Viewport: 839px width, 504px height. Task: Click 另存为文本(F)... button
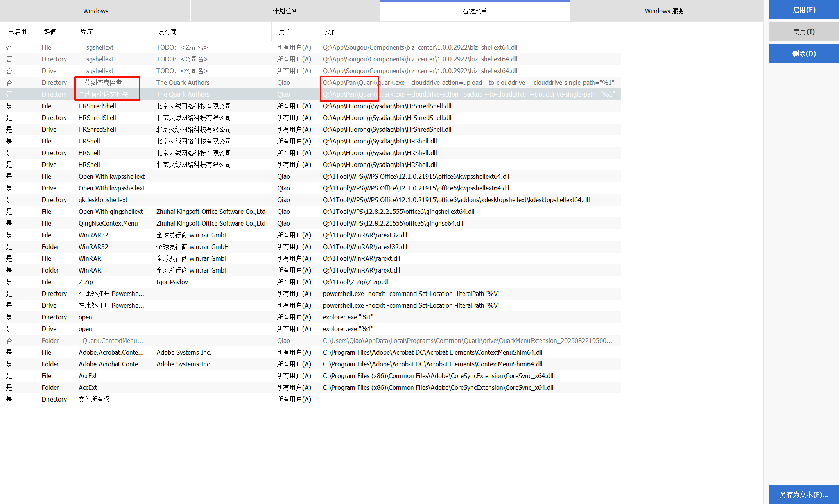coord(804,495)
